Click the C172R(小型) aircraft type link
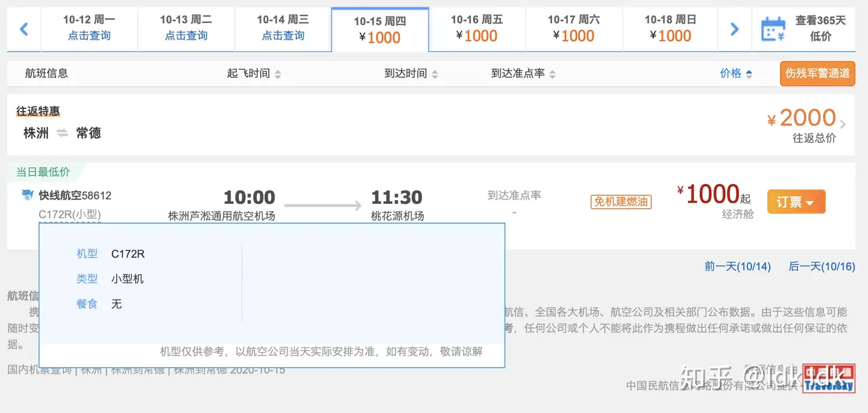 69,214
